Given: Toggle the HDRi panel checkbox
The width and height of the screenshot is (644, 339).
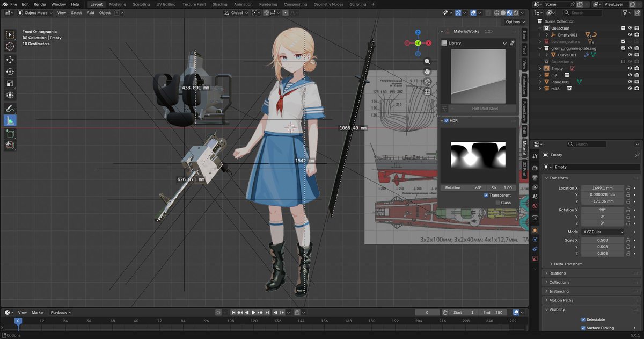Looking at the screenshot, I should point(446,120).
